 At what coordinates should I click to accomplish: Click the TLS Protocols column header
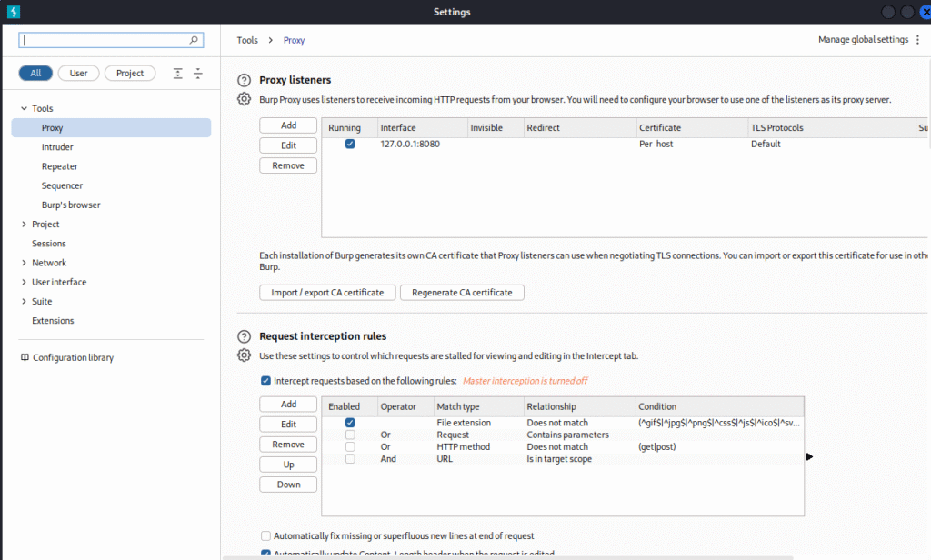[831, 127]
